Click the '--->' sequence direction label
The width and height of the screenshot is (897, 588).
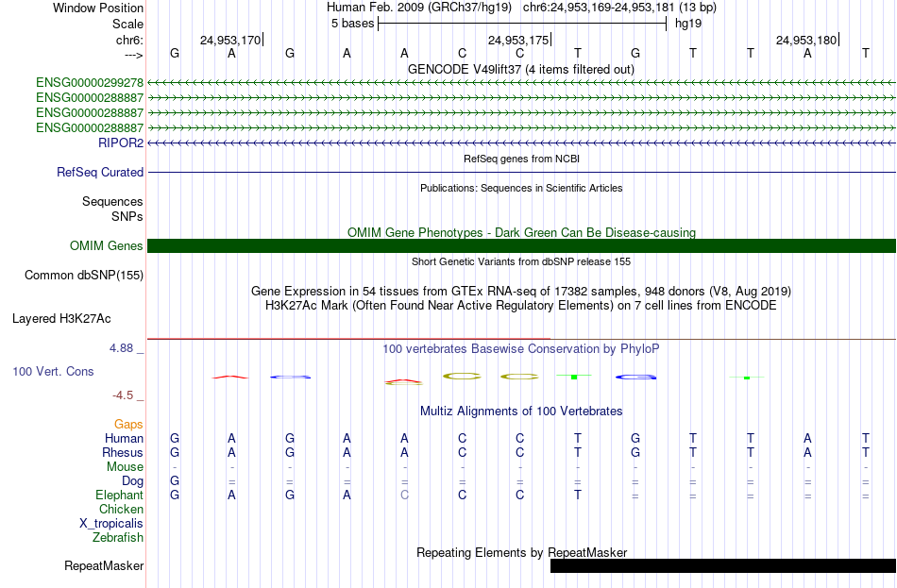pyautogui.click(x=134, y=55)
